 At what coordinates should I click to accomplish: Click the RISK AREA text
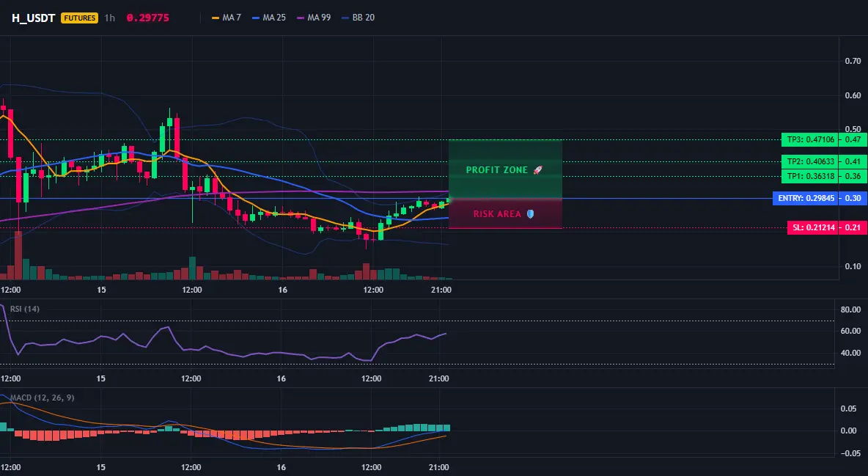coord(497,214)
